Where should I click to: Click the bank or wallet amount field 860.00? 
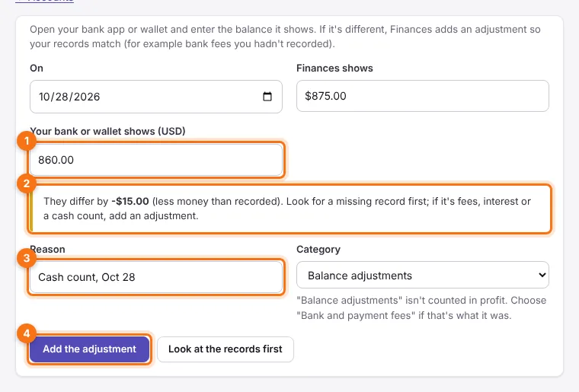(x=156, y=160)
